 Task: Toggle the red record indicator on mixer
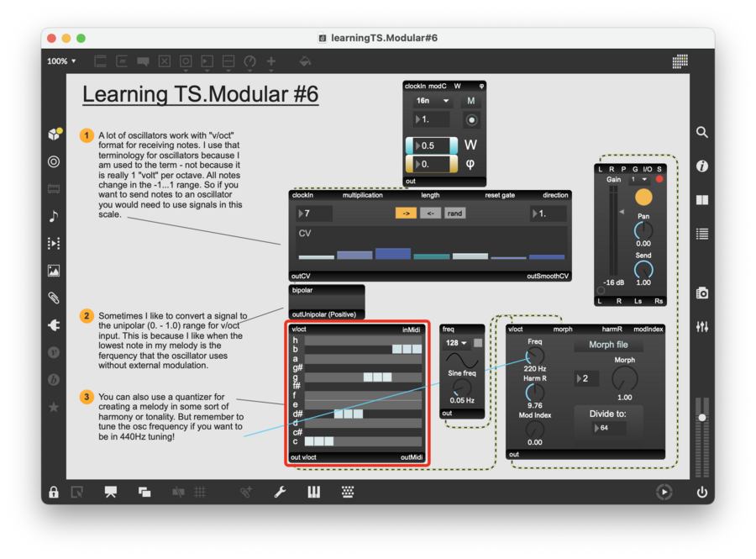(x=659, y=179)
